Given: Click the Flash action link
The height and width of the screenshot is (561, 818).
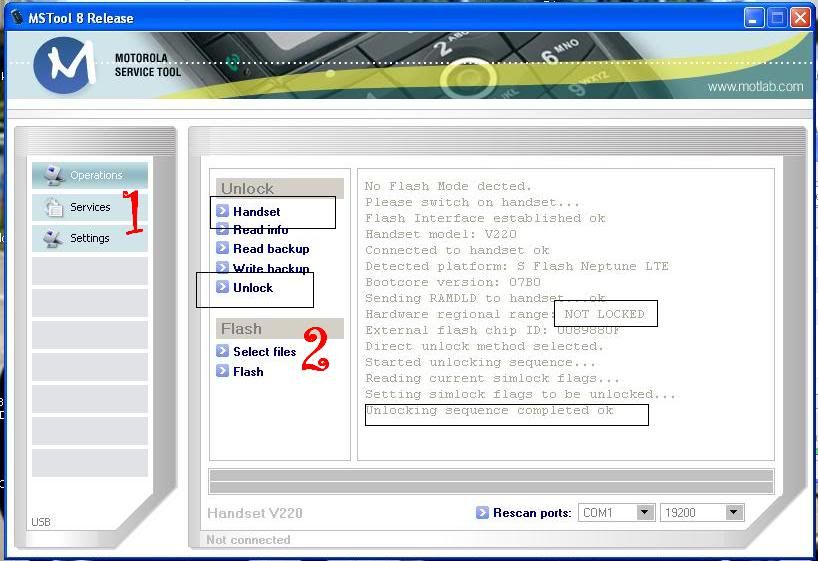Looking at the screenshot, I should [248, 371].
